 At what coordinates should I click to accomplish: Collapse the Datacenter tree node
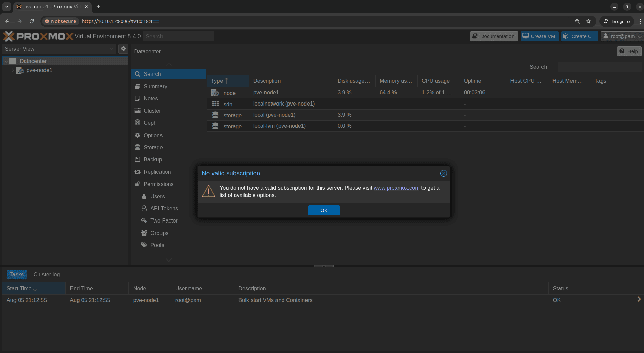click(6, 61)
